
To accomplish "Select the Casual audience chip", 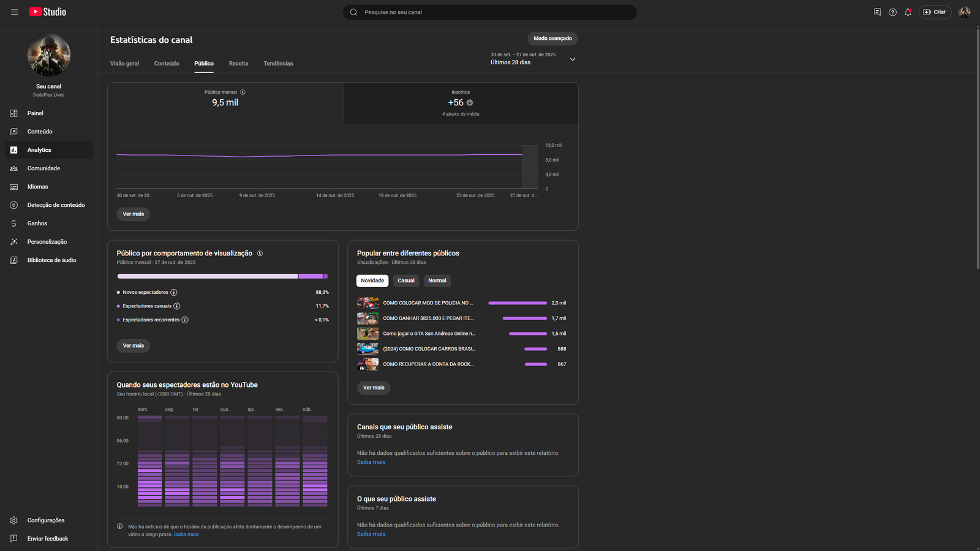I will pyautogui.click(x=405, y=281).
